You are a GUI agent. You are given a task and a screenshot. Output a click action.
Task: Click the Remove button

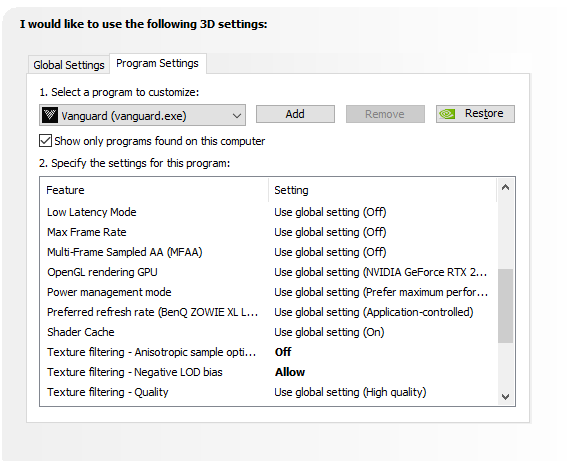tap(385, 114)
